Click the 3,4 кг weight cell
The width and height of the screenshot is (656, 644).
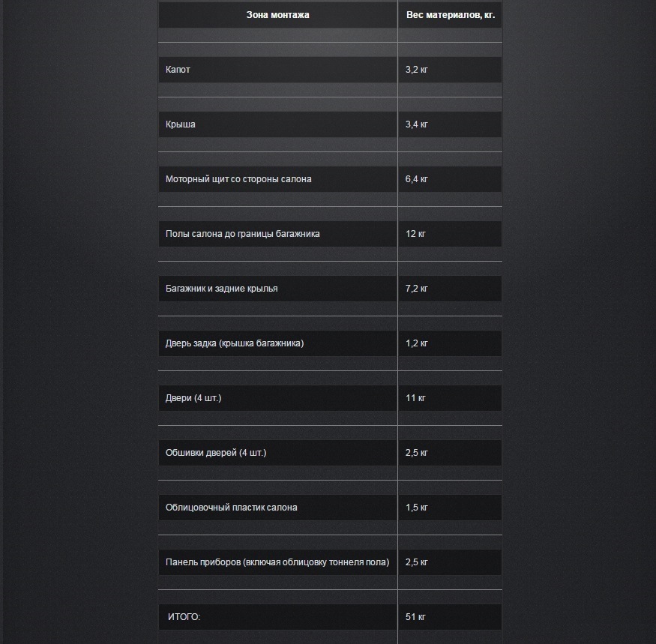tap(450, 124)
